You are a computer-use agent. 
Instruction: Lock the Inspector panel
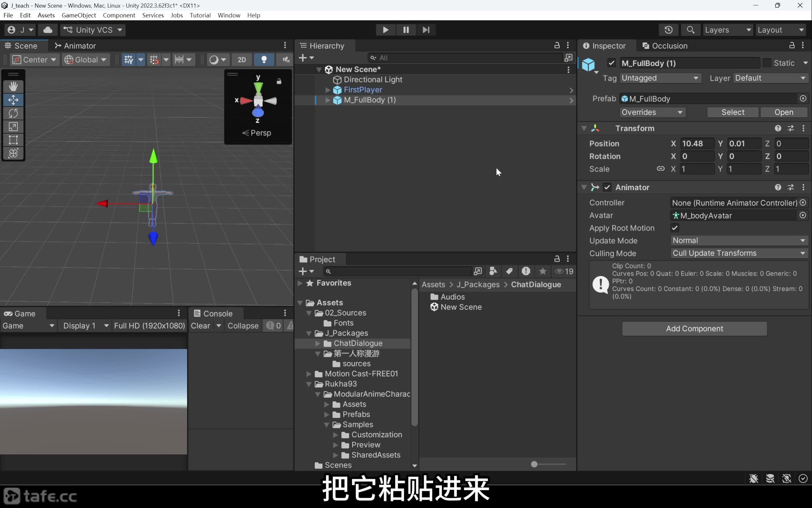(792, 45)
